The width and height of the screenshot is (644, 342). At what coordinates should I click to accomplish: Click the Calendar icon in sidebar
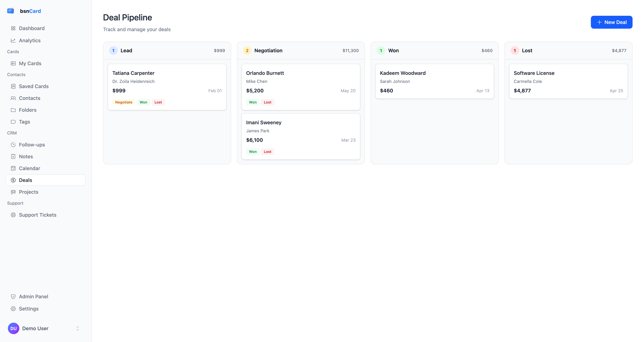[13, 168]
